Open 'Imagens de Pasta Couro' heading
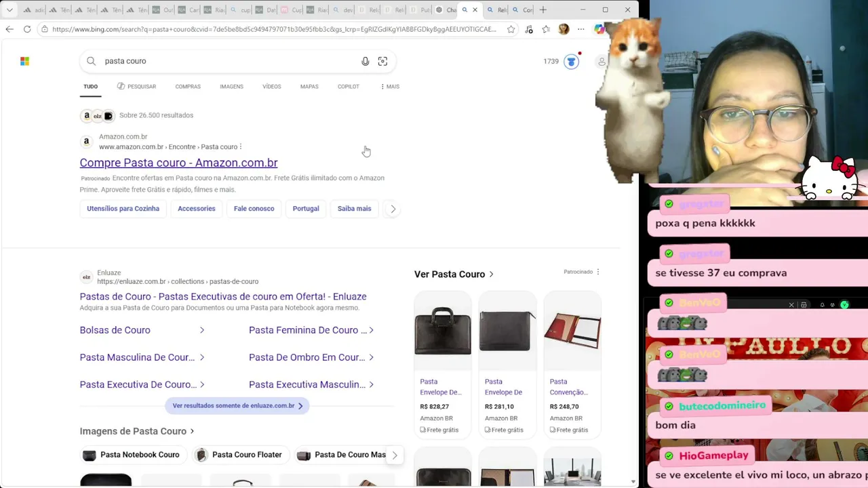This screenshot has height=488, width=868. tap(137, 431)
